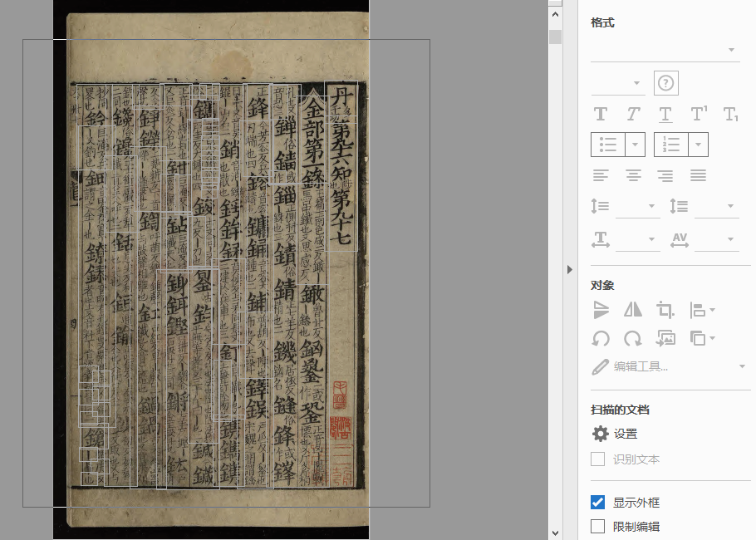Open the 编辑工具 dropdown
Viewport: 756px width, 540px height.
pos(741,366)
